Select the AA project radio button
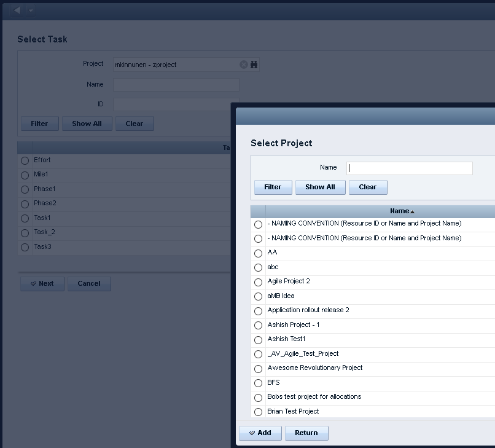This screenshot has width=495, height=448. tap(258, 253)
